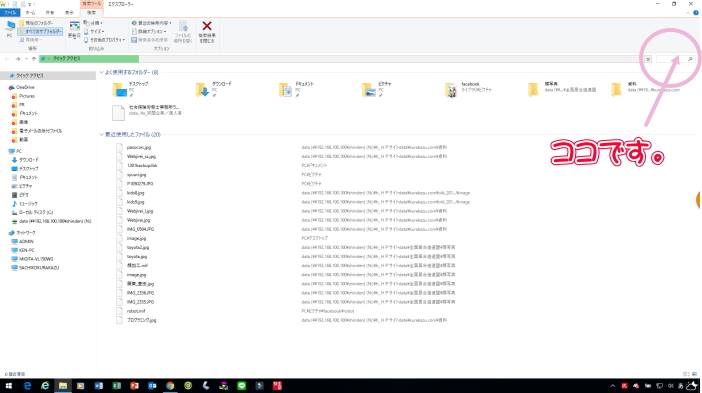Open the File tab in ribbon
702x393 pixels.
(9, 13)
